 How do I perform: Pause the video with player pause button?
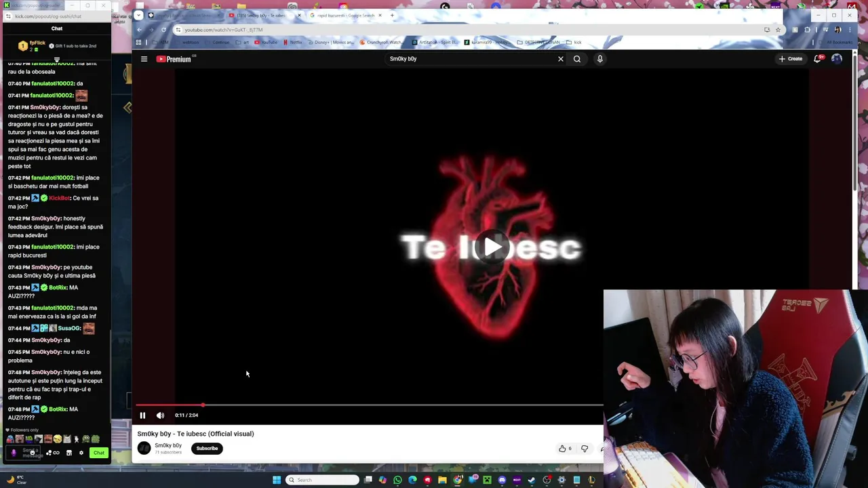(x=142, y=415)
